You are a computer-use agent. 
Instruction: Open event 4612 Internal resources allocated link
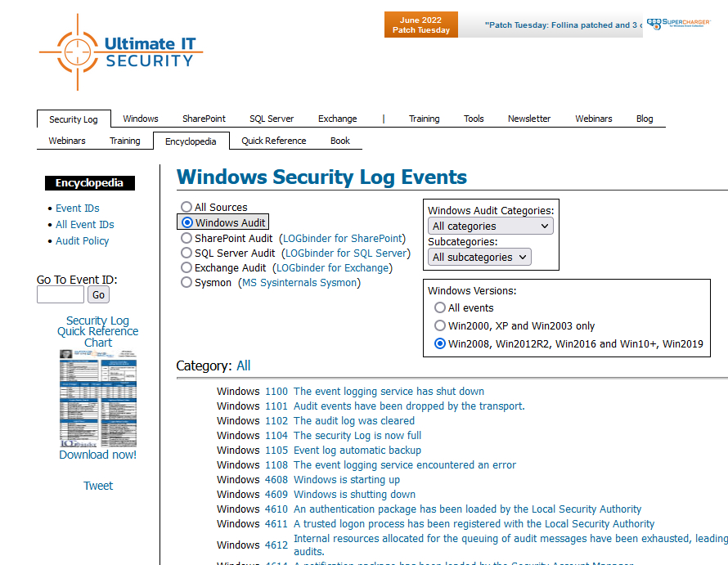(x=510, y=545)
